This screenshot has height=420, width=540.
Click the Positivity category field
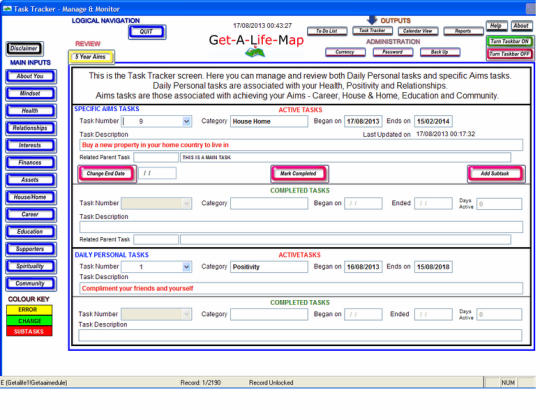[x=269, y=267]
